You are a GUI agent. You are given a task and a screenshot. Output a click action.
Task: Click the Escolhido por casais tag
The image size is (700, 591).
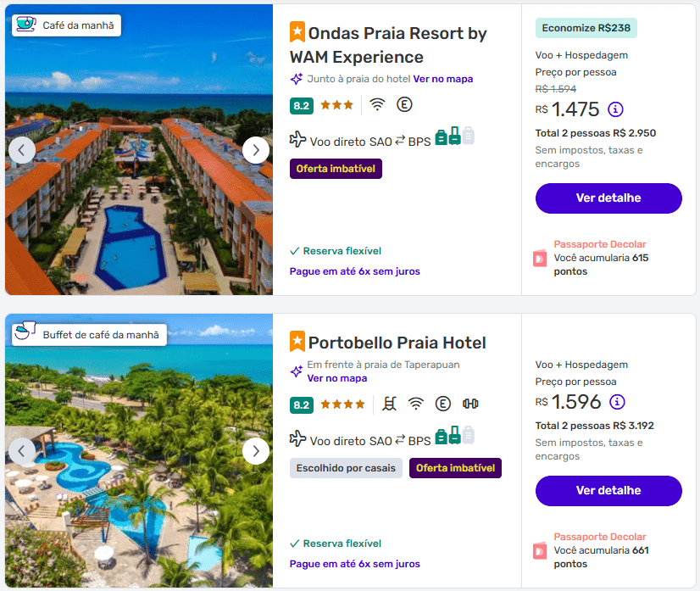tap(346, 468)
